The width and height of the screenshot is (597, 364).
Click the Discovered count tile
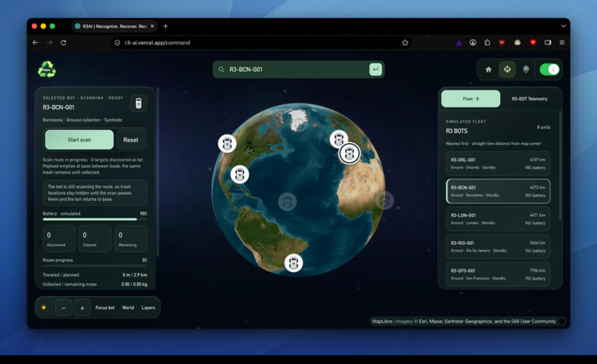(x=59, y=238)
